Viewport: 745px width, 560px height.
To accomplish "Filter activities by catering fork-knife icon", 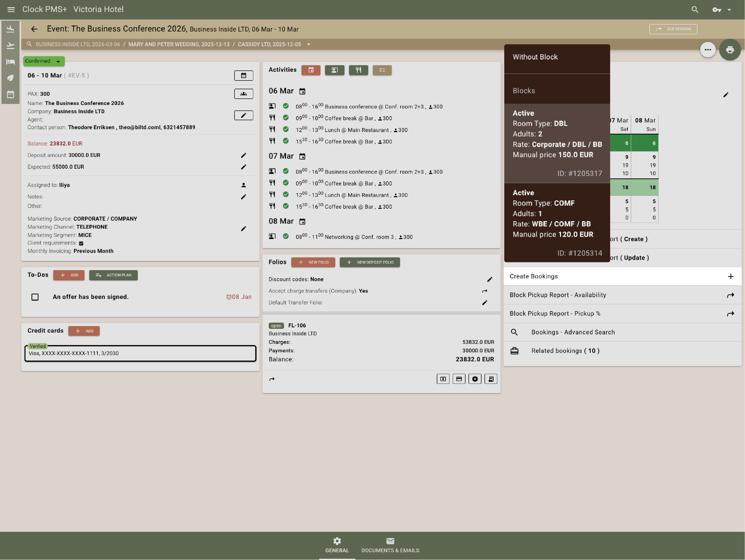I will [x=358, y=70].
